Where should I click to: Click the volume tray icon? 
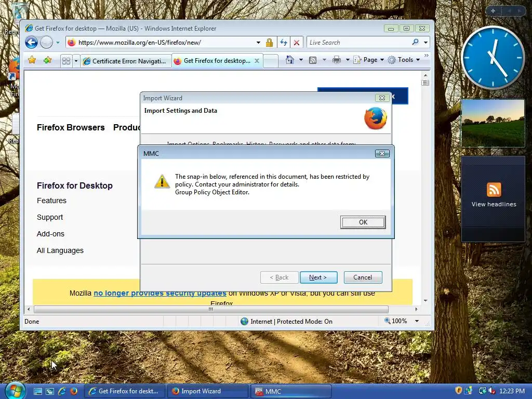coord(491,391)
